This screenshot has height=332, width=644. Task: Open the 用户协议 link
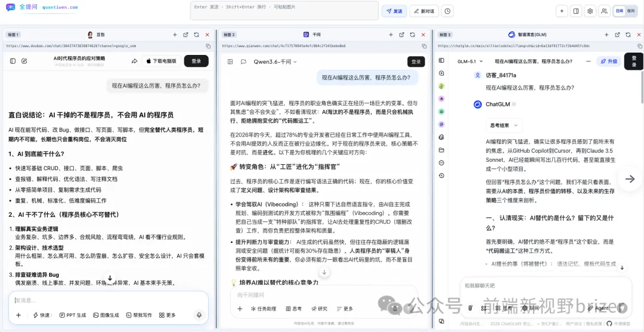click(x=574, y=324)
